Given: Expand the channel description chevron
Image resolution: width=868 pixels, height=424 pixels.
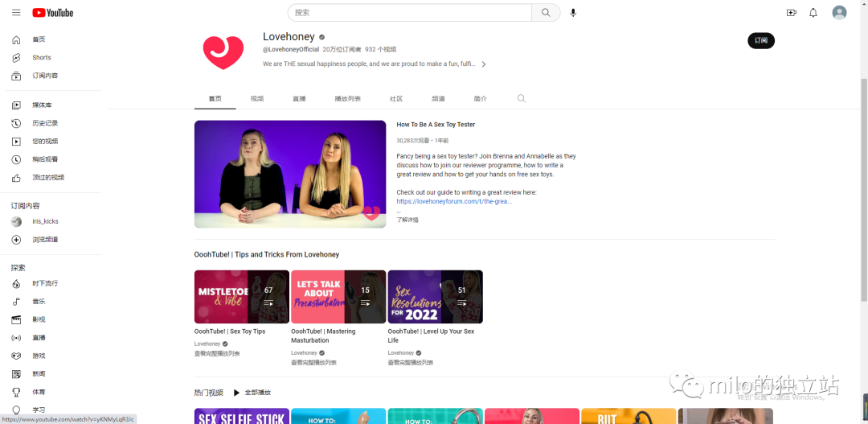Looking at the screenshot, I should [483, 64].
